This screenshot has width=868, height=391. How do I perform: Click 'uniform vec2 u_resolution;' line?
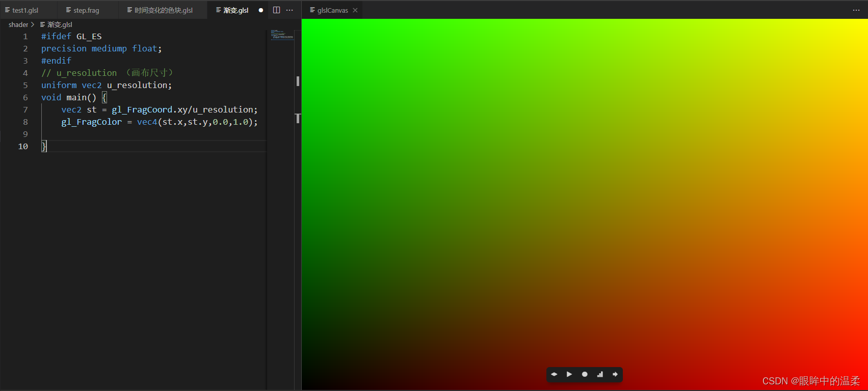tap(107, 86)
